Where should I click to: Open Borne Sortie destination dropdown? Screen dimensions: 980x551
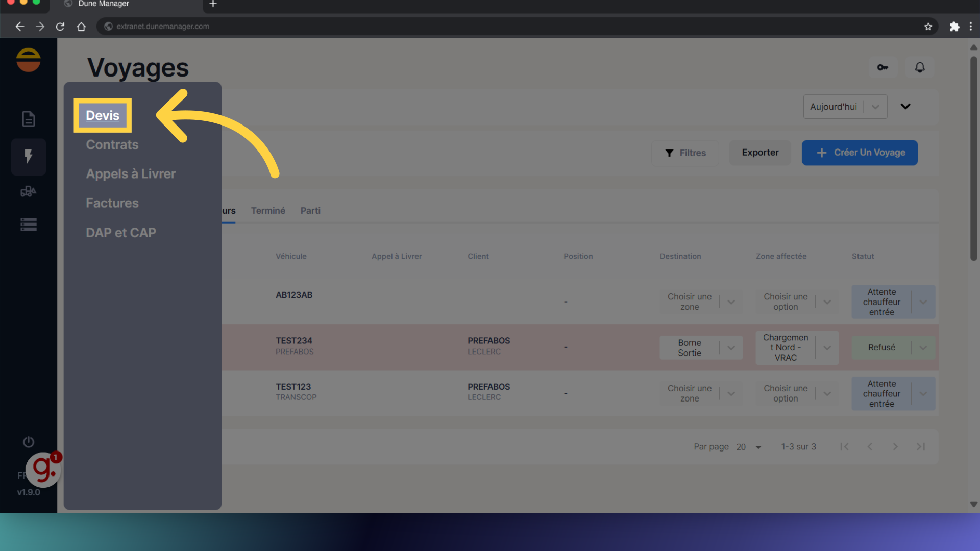pyautogui.click(x=731, y=348)
